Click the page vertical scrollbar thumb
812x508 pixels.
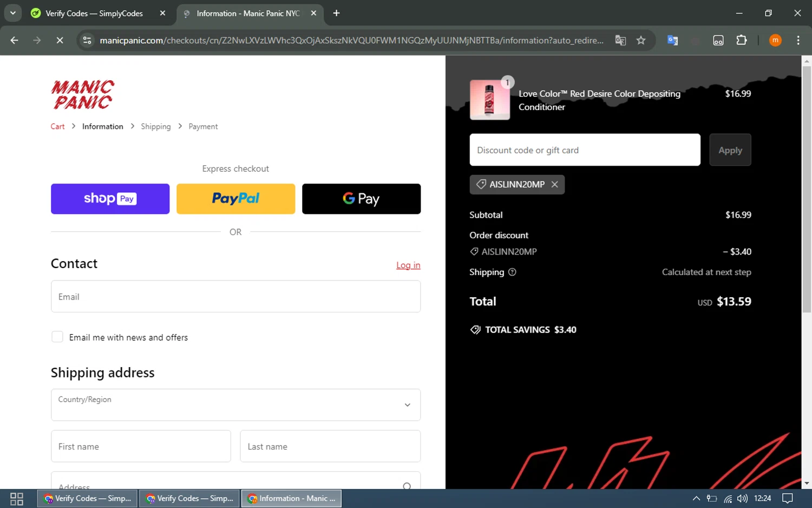point(807,188)
